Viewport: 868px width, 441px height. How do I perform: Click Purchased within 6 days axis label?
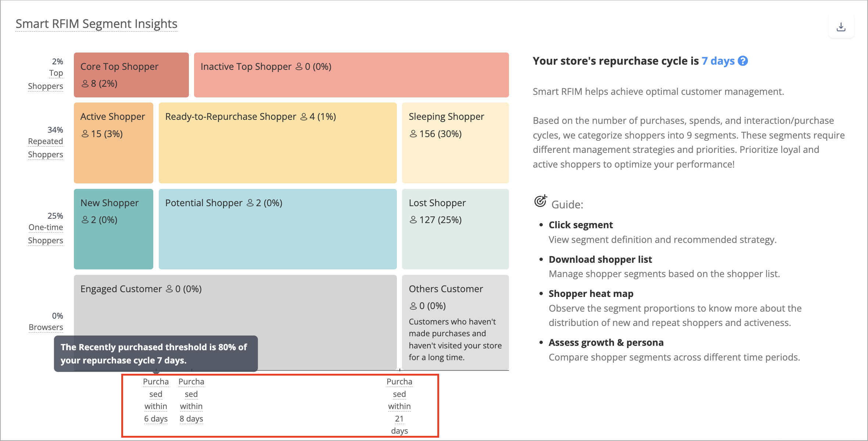(156, 400)
